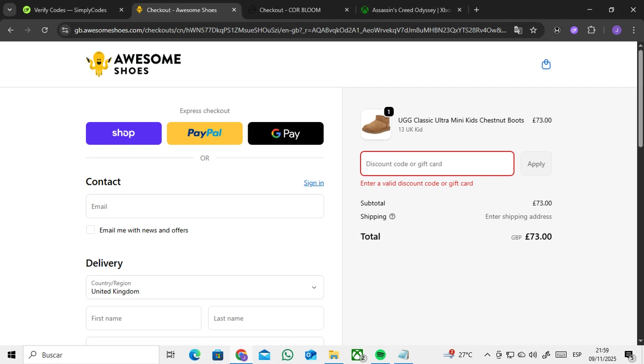The image size is (644, 364).
Task: Click the Sign in link
Action: pos(314,183)
